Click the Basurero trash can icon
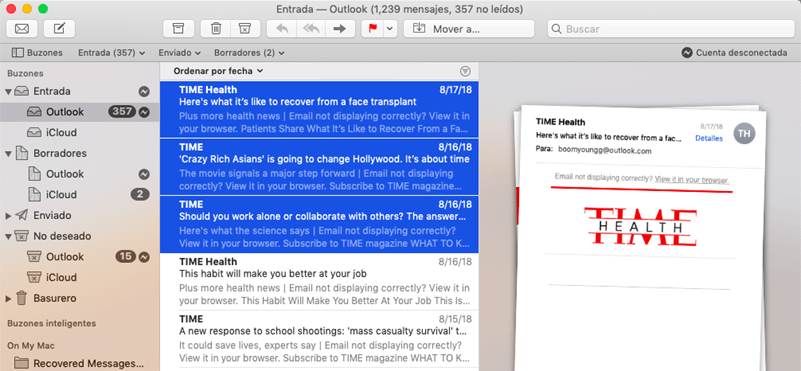Viewport: 801px width, 371px height. tap(21, 298)
